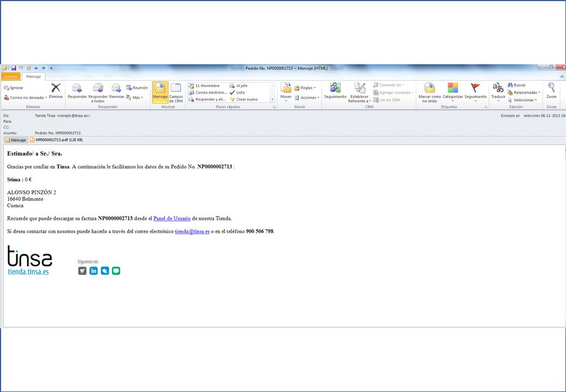The width and height of the screenshot is (566, 392).
Task: Click the Responder reply icon
Action: (77, 90)
